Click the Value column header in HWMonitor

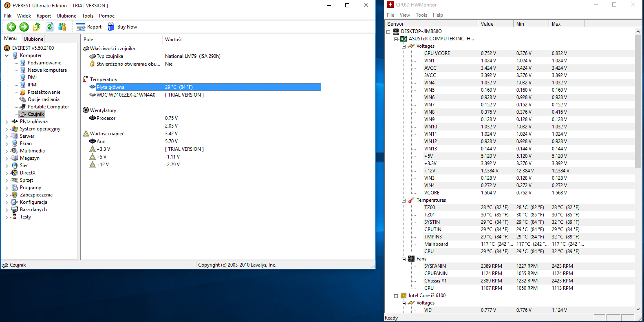(x=496, y=24)
